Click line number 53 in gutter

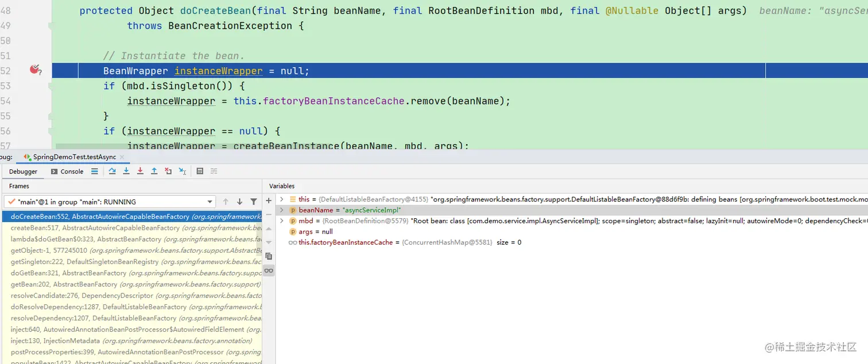5,86
